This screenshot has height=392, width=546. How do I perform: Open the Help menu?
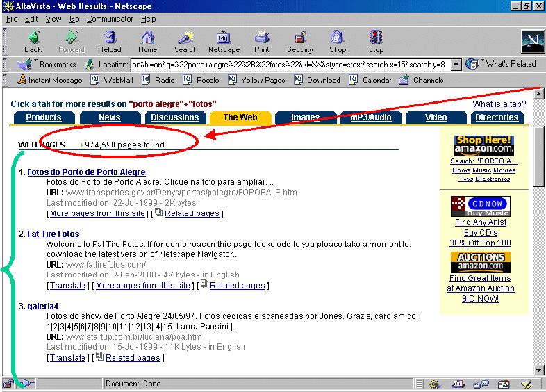point(149,19)
